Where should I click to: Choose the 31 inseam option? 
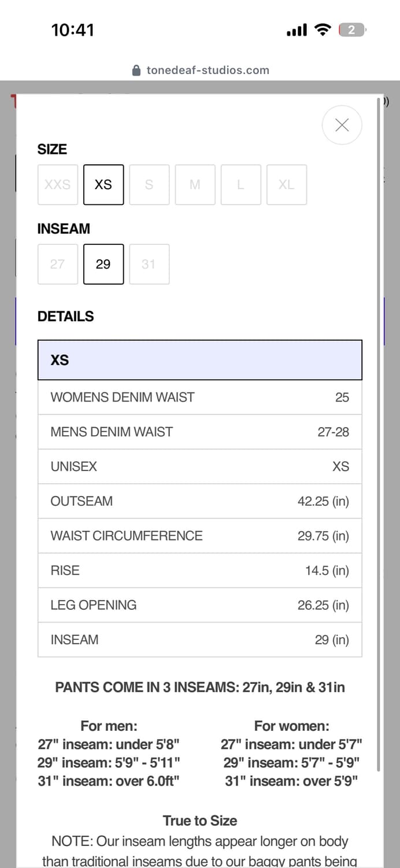[x=149, y=264]
